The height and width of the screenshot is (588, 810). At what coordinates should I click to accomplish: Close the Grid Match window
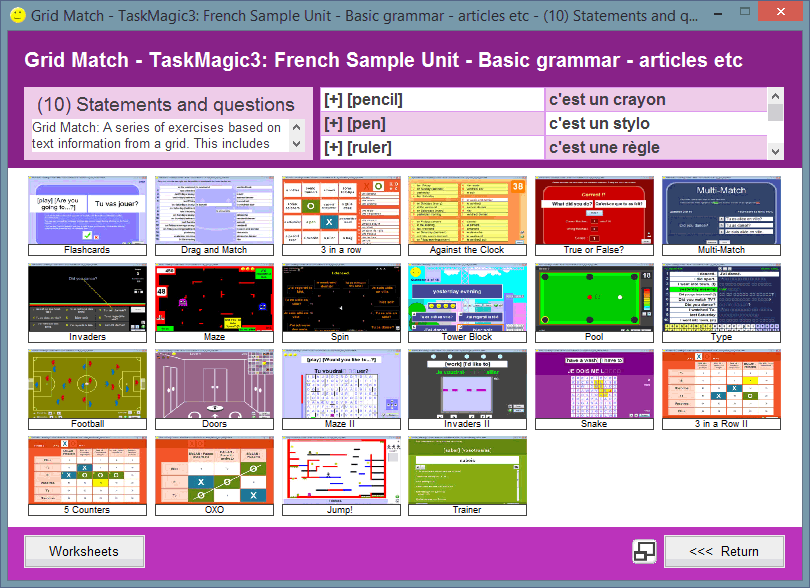pos(781,11)
